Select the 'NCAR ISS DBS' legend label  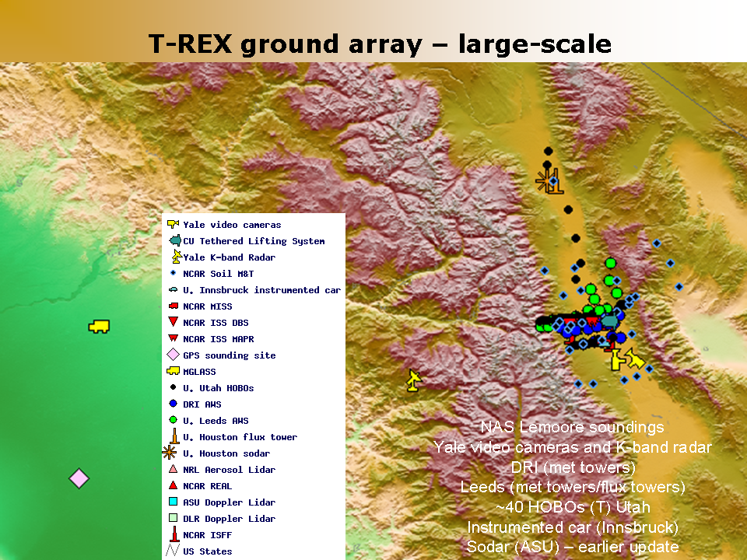tap(216, 322)
